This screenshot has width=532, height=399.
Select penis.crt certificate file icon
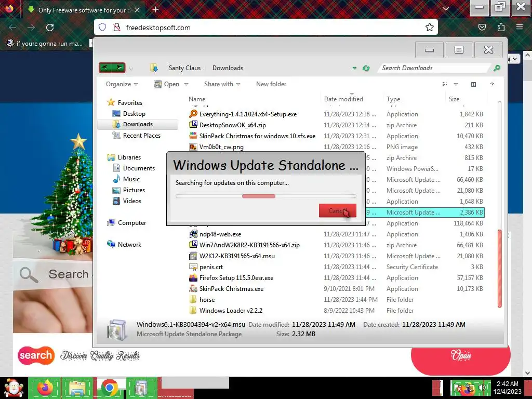point(193,267)
